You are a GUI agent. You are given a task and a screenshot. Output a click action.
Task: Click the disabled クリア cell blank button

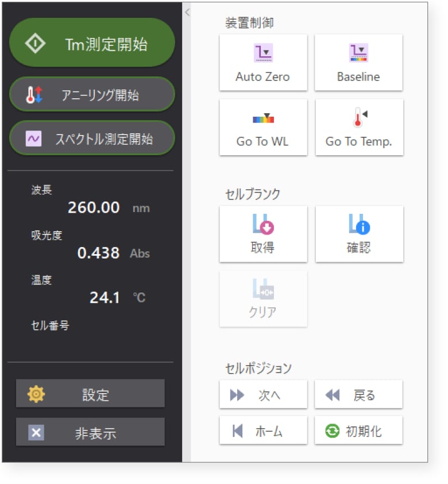263,299
